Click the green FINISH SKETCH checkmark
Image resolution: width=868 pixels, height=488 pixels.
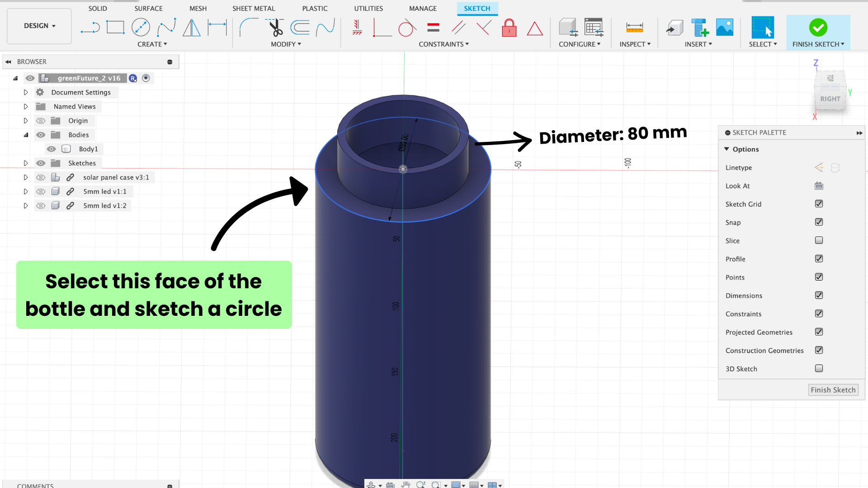click(x=818, y=28)
